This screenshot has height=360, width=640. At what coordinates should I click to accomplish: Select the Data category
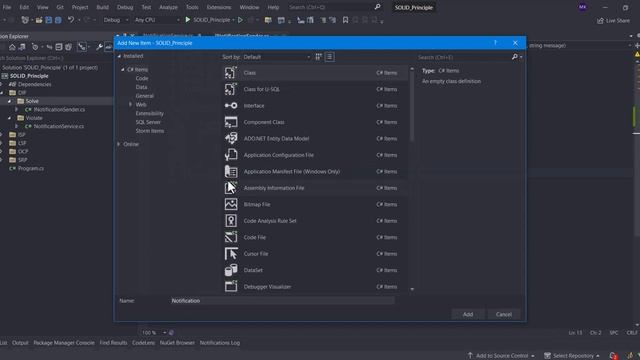(x=141, y=87)
